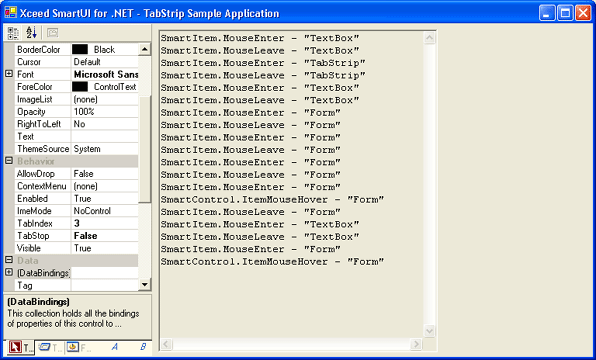Select the italic 'A' tab
Viewport: 596px width, 360px height.
(114, 347)
